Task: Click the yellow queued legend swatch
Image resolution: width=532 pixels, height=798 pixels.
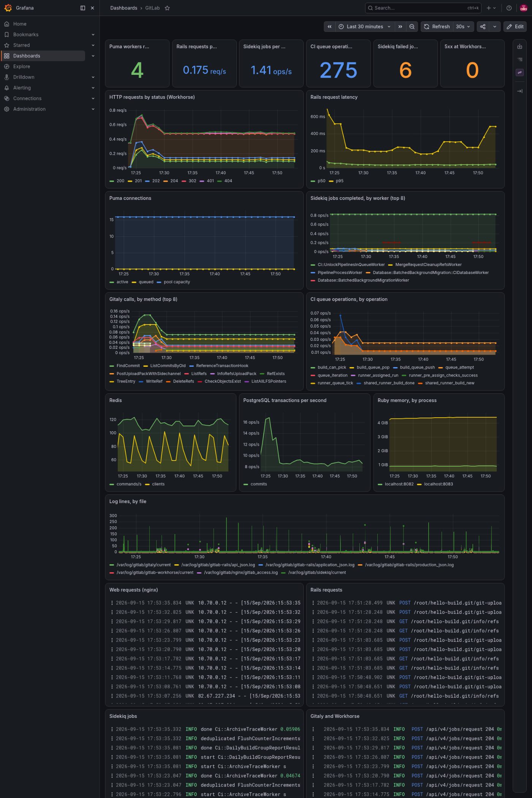Action: click(x=134, y=282)
